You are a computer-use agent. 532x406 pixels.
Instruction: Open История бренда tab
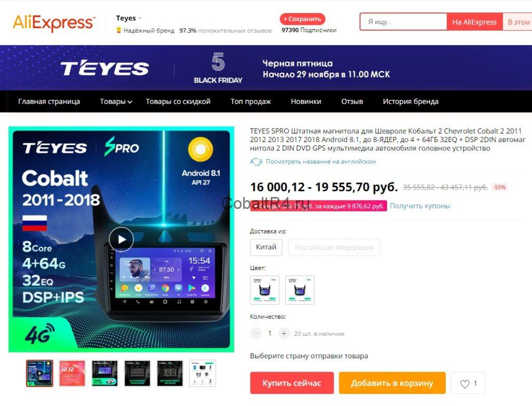point(410,101)
